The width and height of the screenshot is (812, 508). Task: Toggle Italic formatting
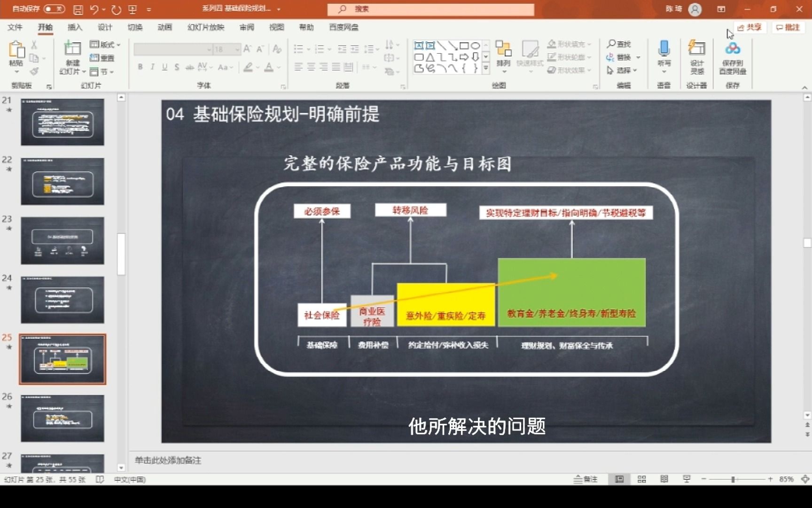tap(152, 67)
